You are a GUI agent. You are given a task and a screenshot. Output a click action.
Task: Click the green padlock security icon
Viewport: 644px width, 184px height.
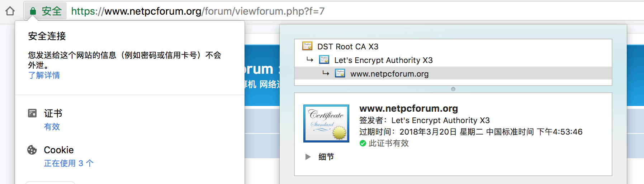point(33,11)
